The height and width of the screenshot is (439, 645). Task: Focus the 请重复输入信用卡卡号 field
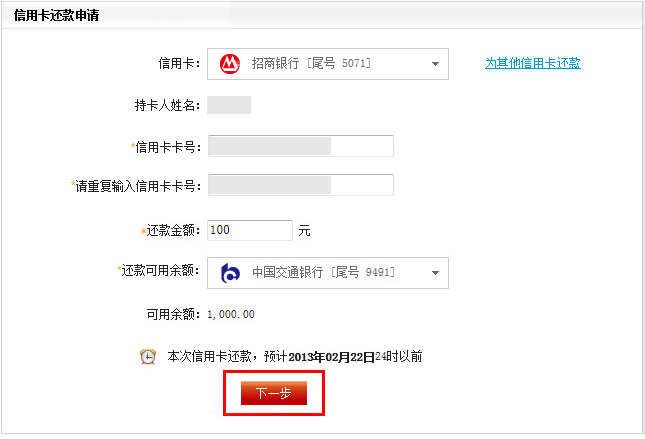click(x=301, y=185)
